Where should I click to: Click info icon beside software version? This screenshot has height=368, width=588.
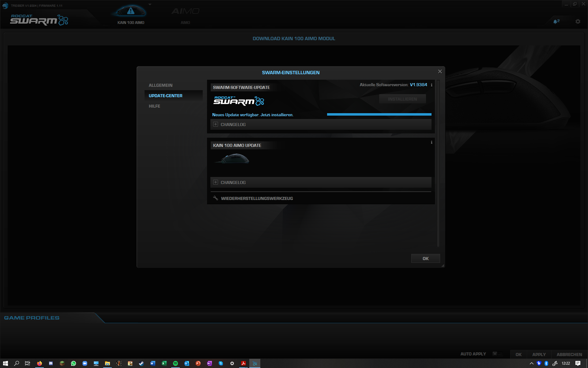432,85
